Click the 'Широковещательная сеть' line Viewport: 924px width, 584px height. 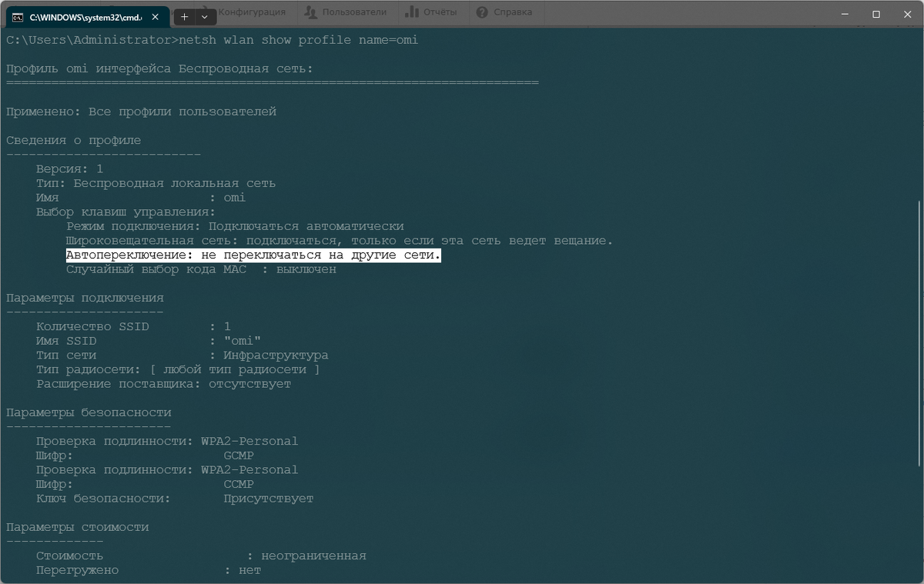coord(340,241)
